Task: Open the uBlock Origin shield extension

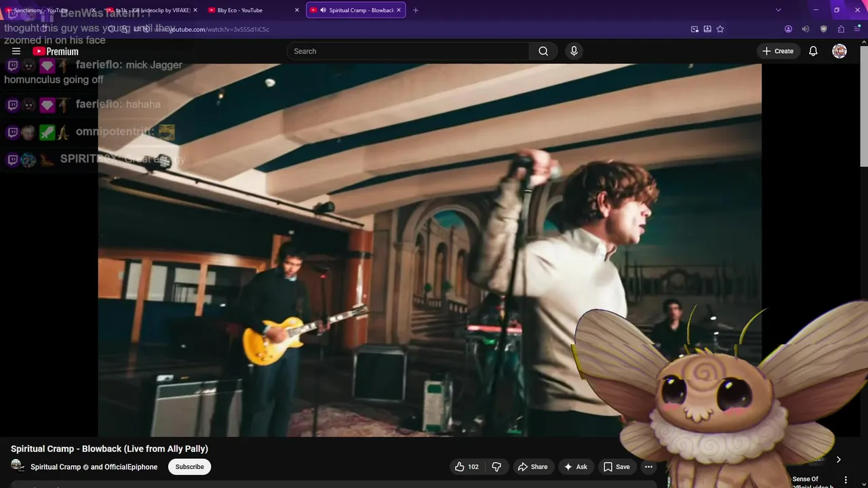Action: click(x=824, y=29)
